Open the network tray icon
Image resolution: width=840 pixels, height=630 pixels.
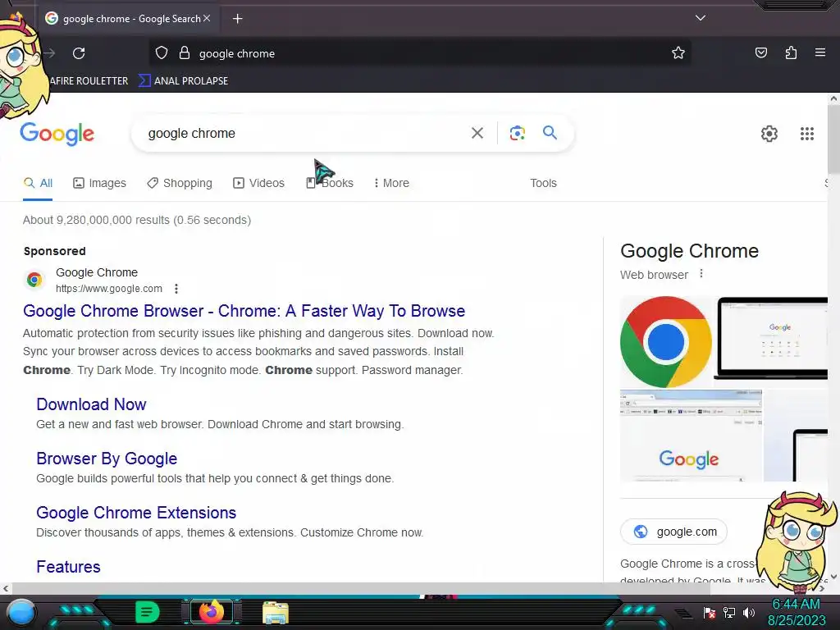point(728,612)
